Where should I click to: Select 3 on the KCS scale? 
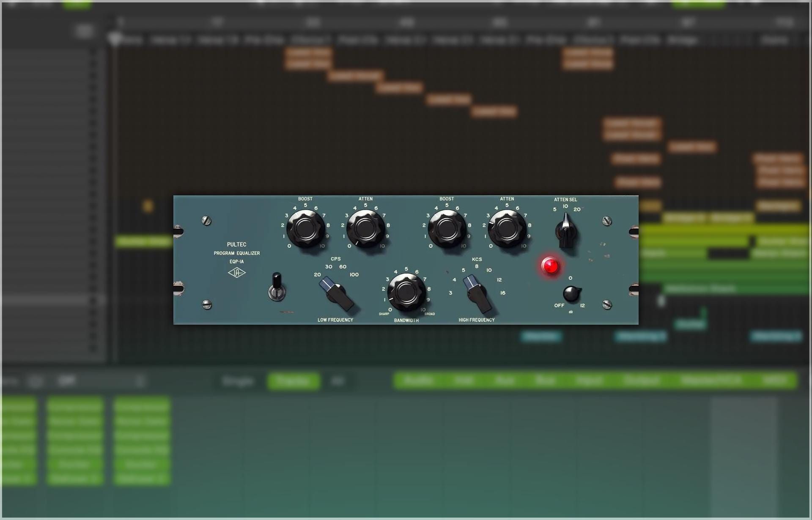tap(450, 293)
